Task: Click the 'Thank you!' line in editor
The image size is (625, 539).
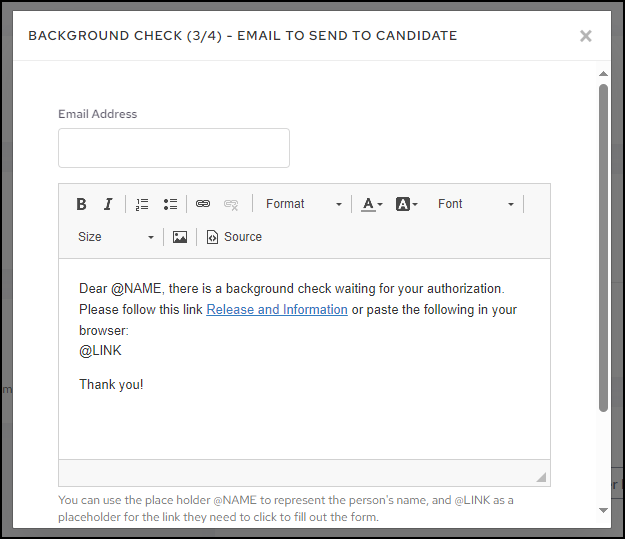Action: [111, 384]
